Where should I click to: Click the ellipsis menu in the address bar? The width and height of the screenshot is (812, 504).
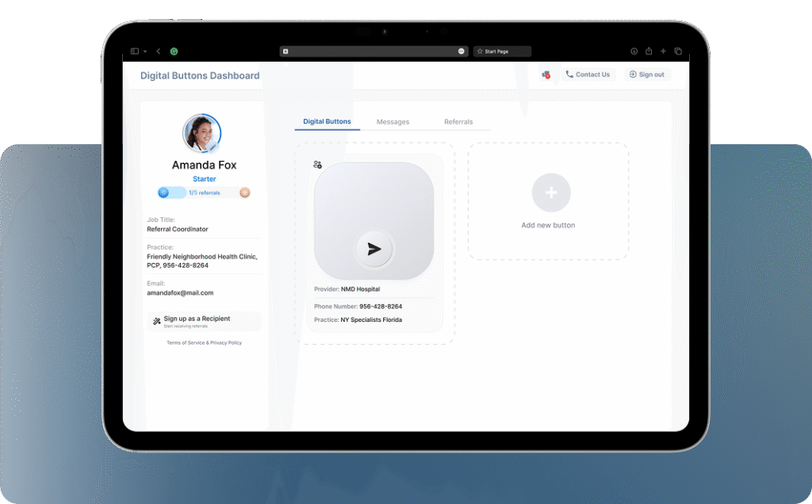461,52
